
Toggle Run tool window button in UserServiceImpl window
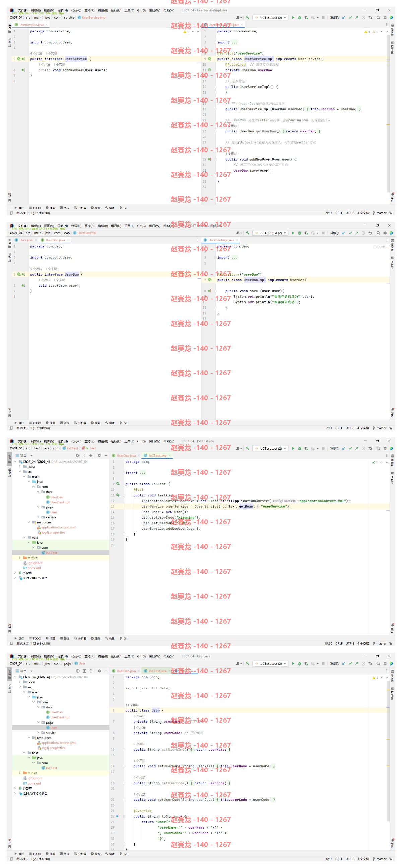19,208
